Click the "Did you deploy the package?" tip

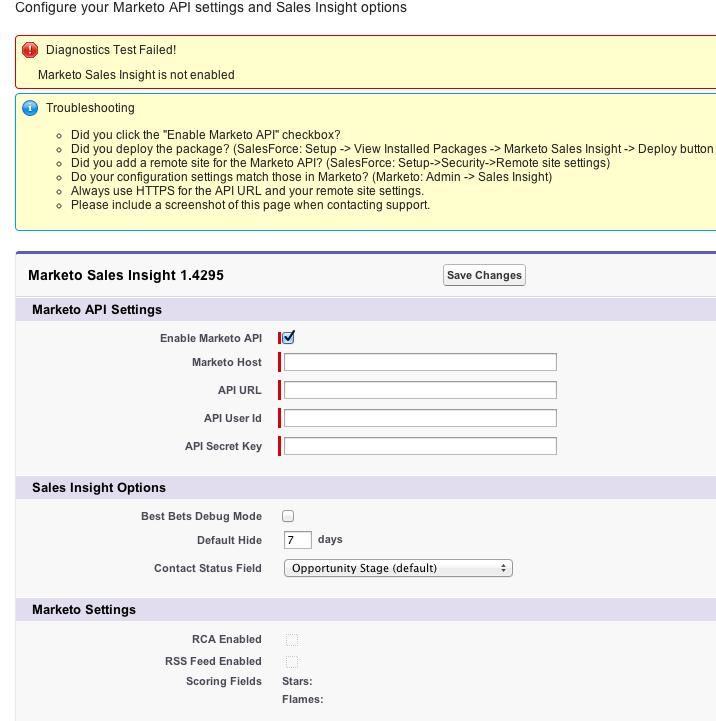pyautogui.click(x=392, y=149)
